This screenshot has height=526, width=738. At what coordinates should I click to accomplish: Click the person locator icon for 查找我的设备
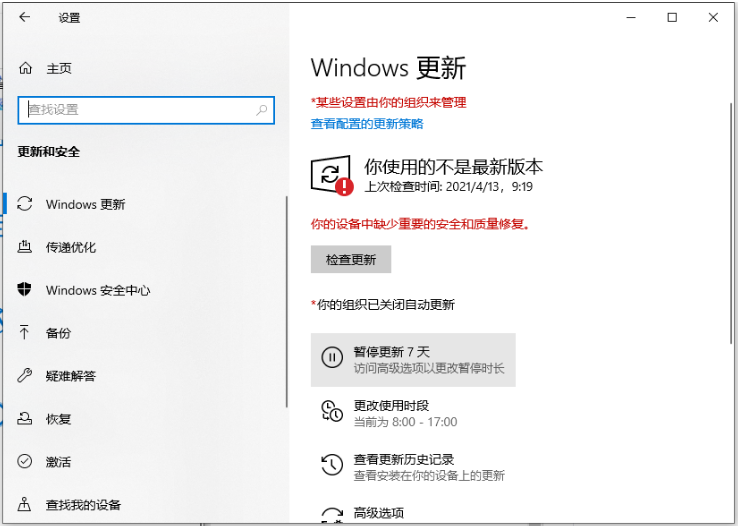coord(24,504)
